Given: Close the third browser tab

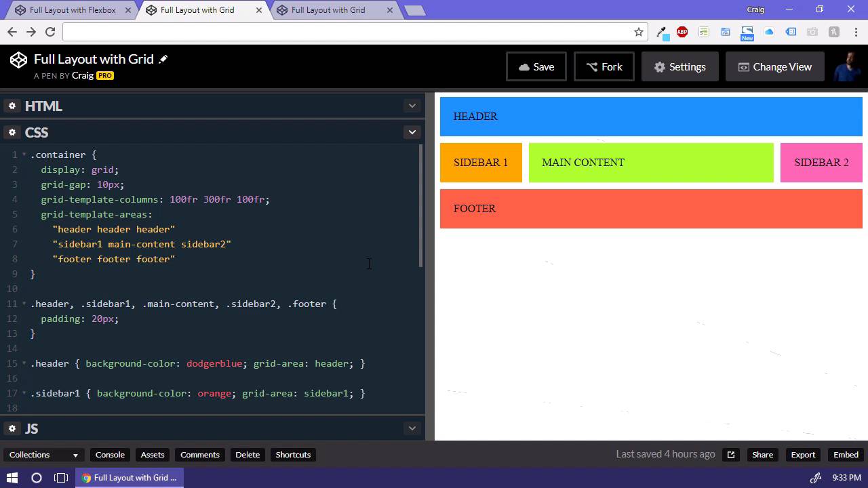Looking at the screenshot, I should 390,10.
